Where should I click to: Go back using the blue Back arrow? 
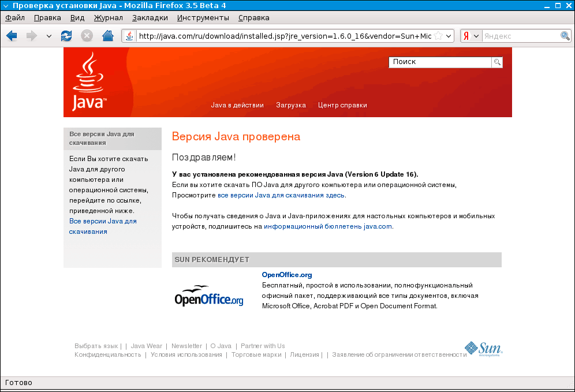click(x=12, y=36)
